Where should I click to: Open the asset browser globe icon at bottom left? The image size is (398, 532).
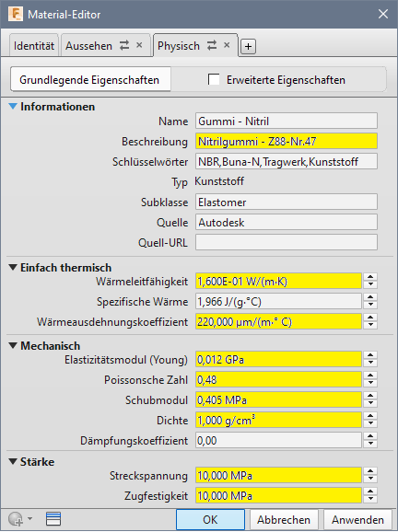pyautogui.click(x=16, y=519)
